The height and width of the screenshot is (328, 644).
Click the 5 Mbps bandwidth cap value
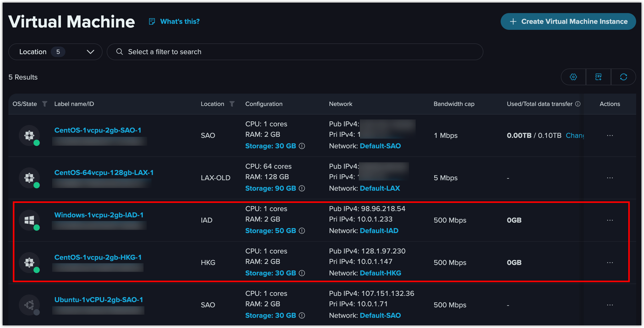click(445, 178)
